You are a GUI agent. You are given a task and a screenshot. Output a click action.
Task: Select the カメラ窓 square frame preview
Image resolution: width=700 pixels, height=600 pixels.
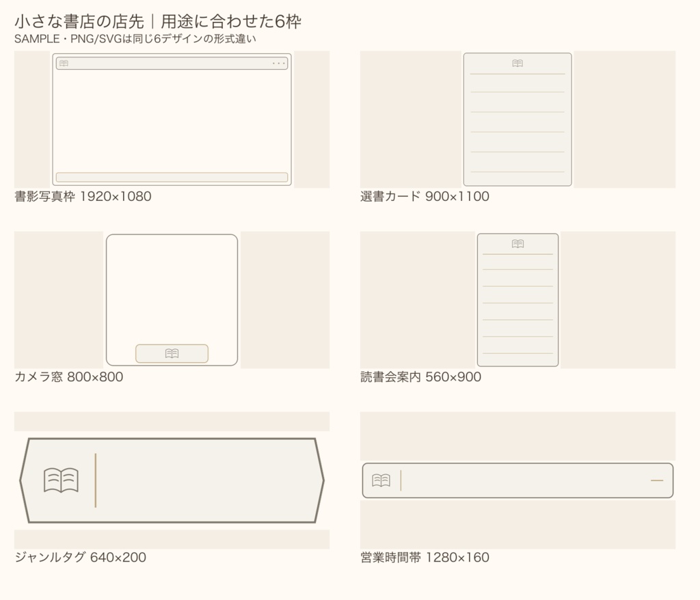coord(172,300)
